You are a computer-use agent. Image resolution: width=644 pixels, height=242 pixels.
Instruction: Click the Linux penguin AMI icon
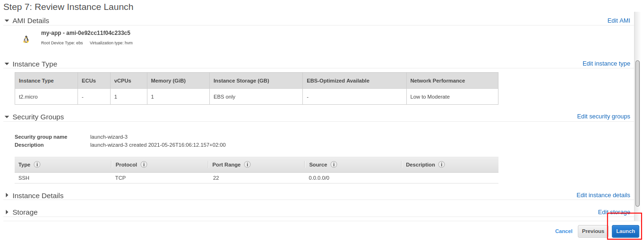click(x=26, y=39)
